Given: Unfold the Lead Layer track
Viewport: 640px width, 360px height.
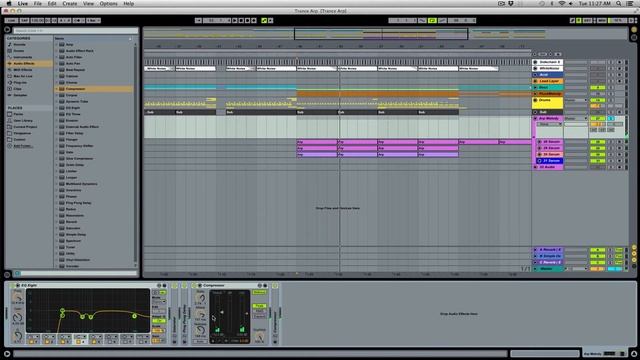Looking at the screenshot, I should tap(535, 81).
